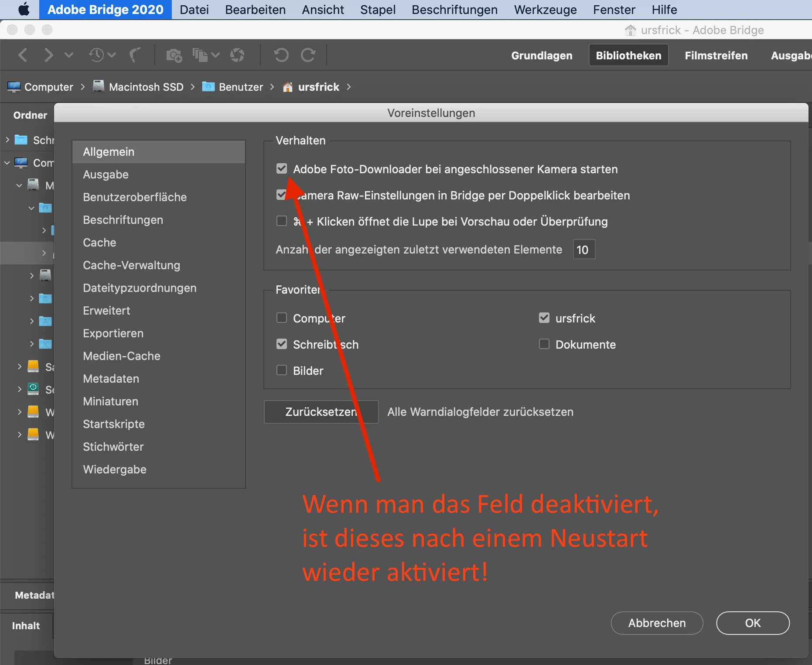Click ursfrick home in breadcrumb
The height and width of the screenshot is (665, 812).
click(311, 86)
